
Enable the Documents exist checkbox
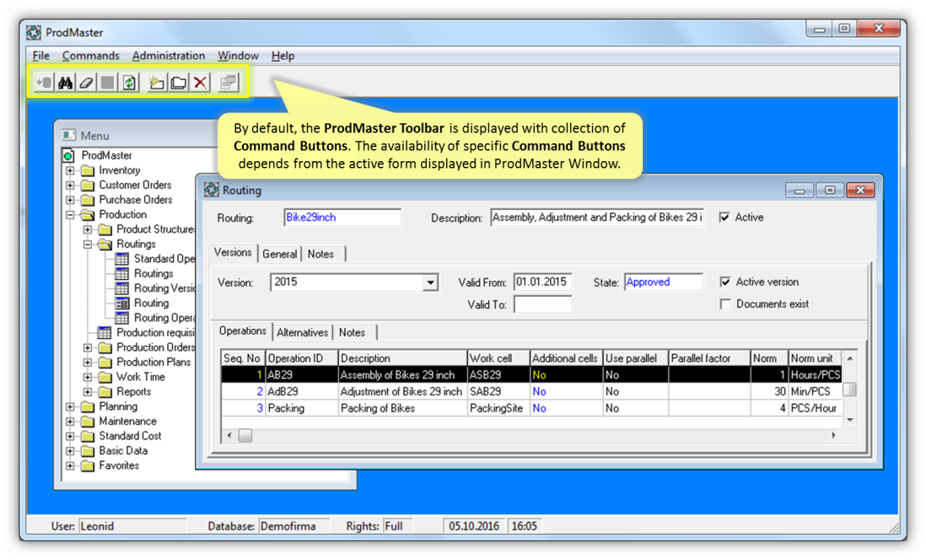[x=725, y=304]
